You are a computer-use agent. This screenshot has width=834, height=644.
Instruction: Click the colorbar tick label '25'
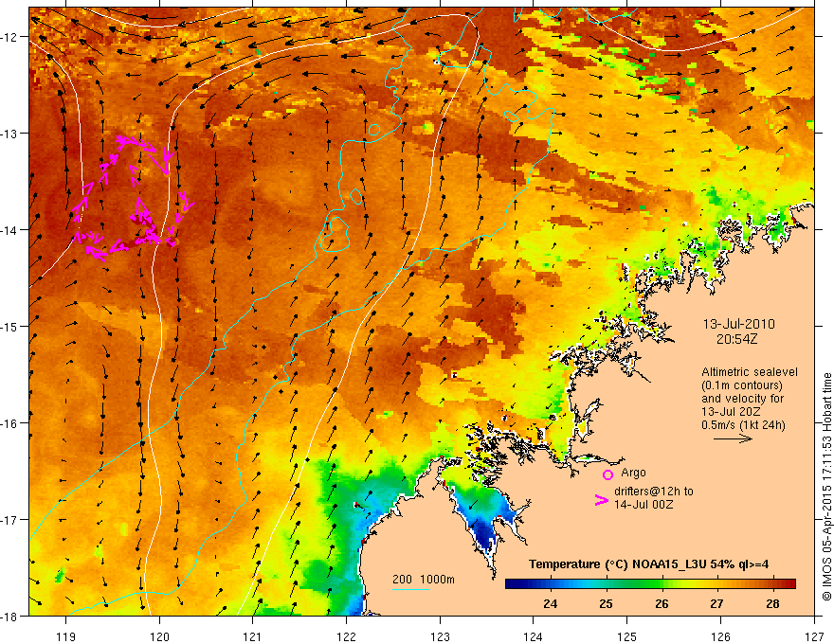(x=606, y=603)
